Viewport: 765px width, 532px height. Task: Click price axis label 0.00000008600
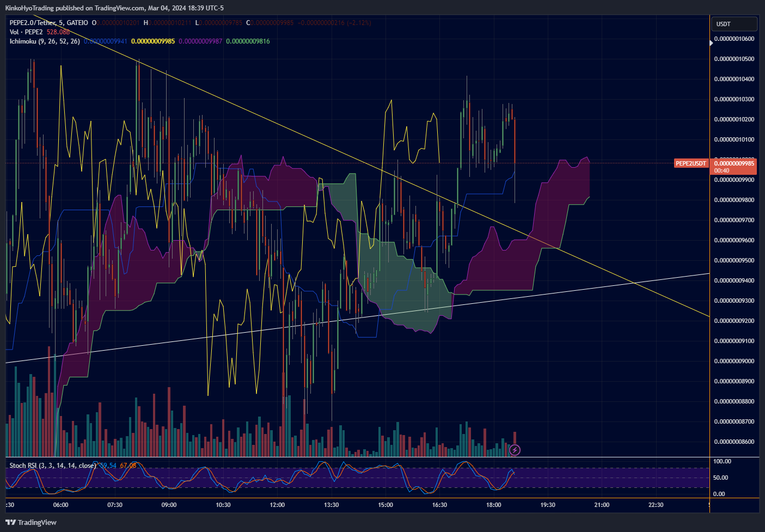735,442
